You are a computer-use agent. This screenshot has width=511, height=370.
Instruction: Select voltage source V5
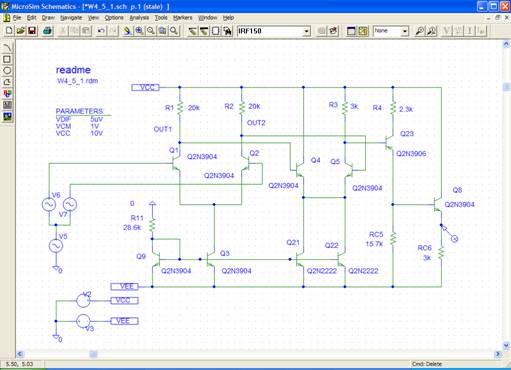pos(56,246)
